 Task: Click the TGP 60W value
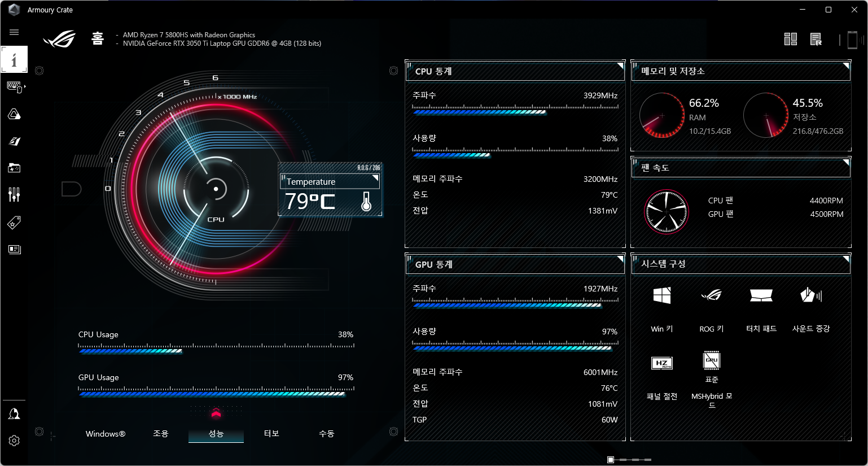point(610,420)
